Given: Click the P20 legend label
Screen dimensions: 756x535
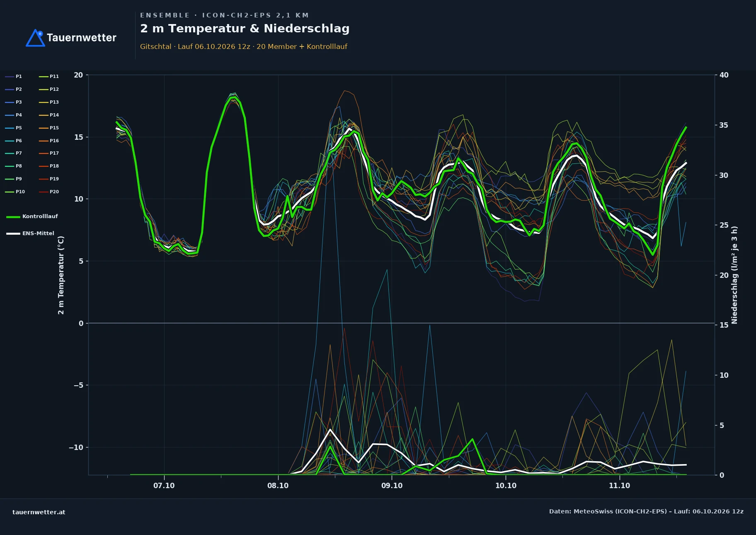Looking at the screenshot, I should (54, 192).
